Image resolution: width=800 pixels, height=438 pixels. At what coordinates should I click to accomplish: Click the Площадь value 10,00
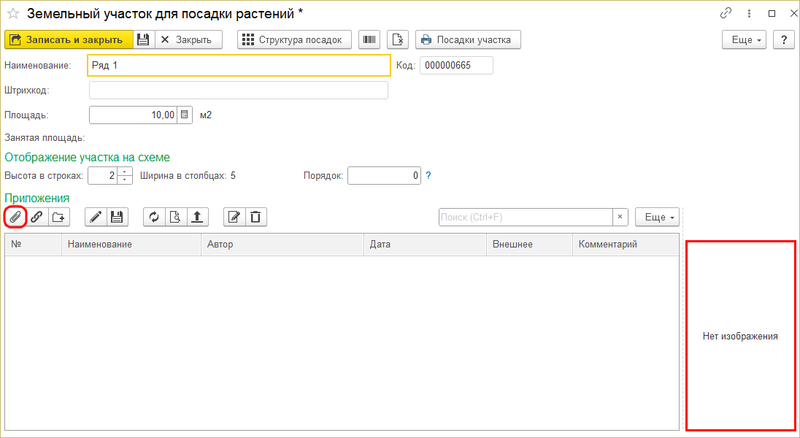[x=133, y=115]
